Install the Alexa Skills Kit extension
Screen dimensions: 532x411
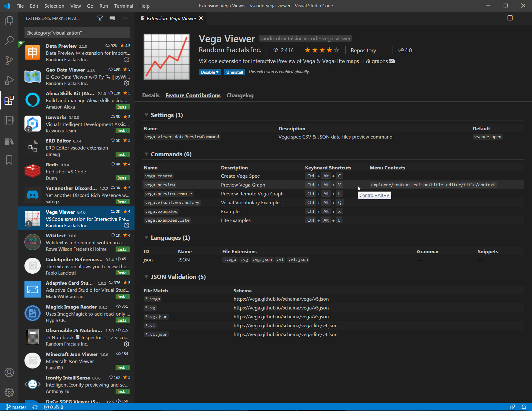[x=123, y=107]
